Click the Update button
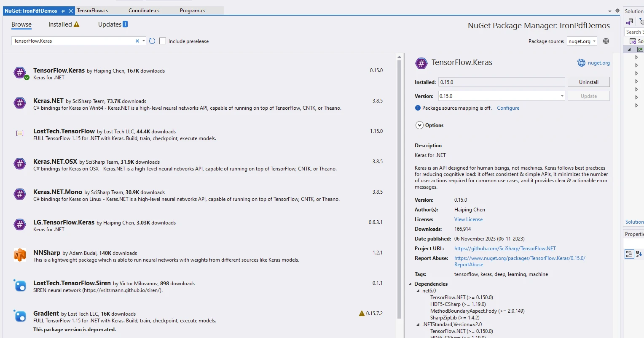The height and width of the screenshot is (338, 644). 588,96
